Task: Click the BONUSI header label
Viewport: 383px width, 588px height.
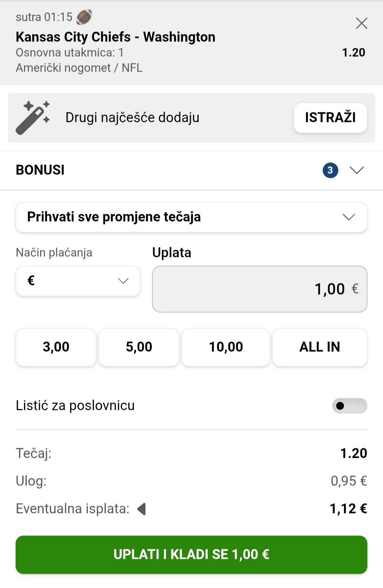Action: coord(40,170)
